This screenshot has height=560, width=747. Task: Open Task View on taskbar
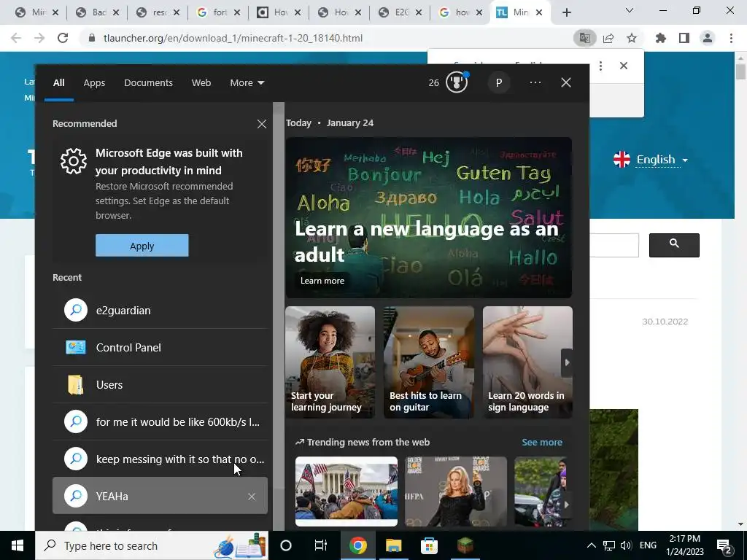pyautogui.click(x=321, y=545)
